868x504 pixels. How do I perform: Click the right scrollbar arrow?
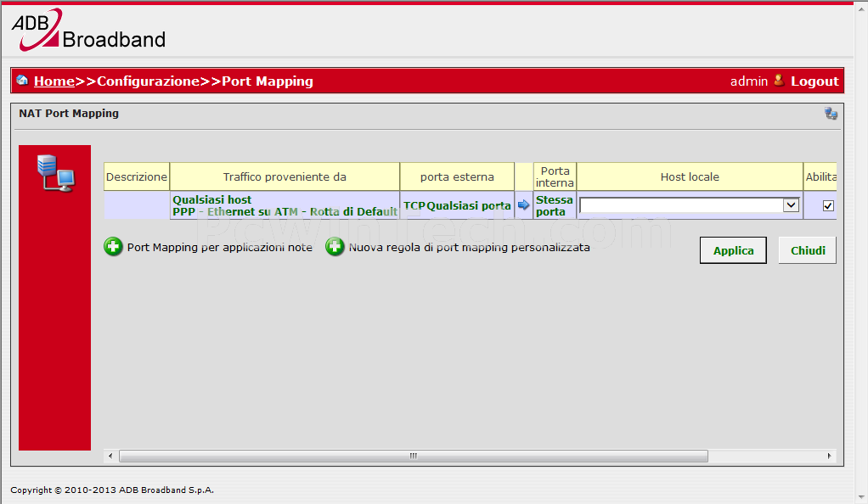click(829, 456)
